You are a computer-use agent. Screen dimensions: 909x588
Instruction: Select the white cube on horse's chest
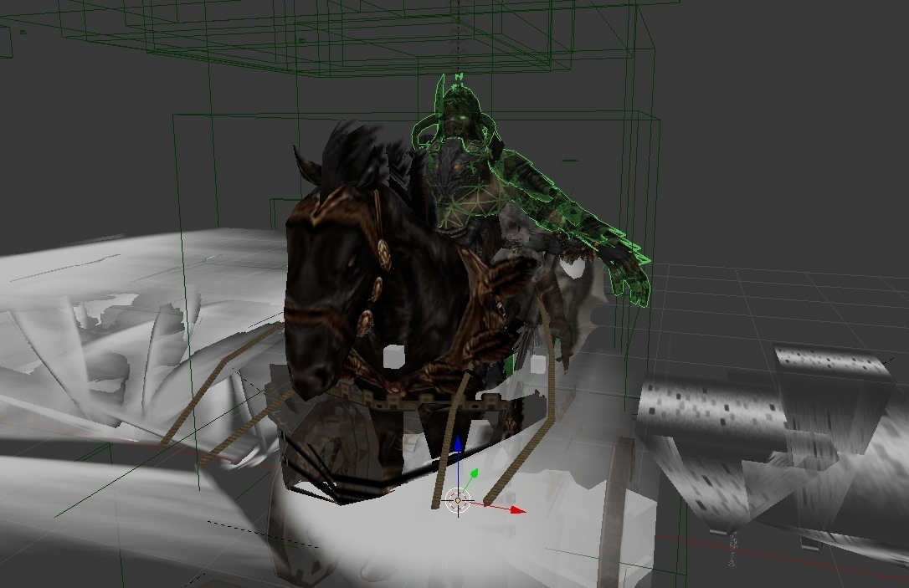pyautogui.click(x=392, y=357)
